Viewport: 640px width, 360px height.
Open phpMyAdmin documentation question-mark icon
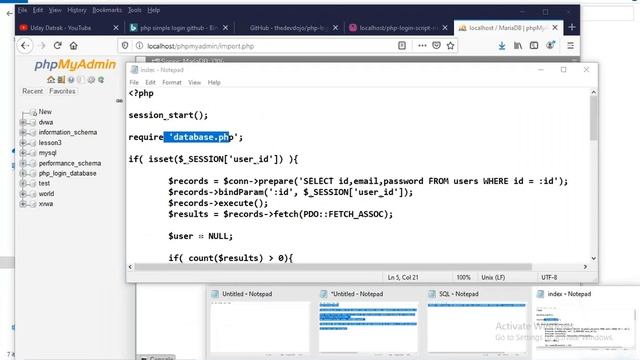point(71,80)
